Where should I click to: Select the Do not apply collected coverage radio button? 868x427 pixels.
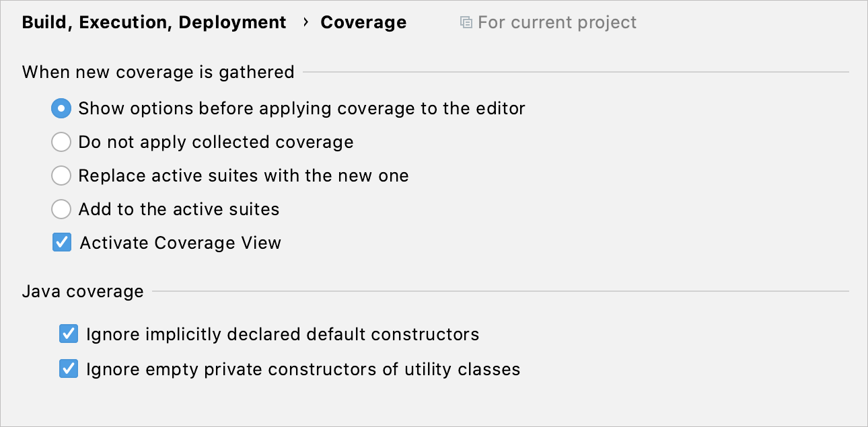[61, 142]
